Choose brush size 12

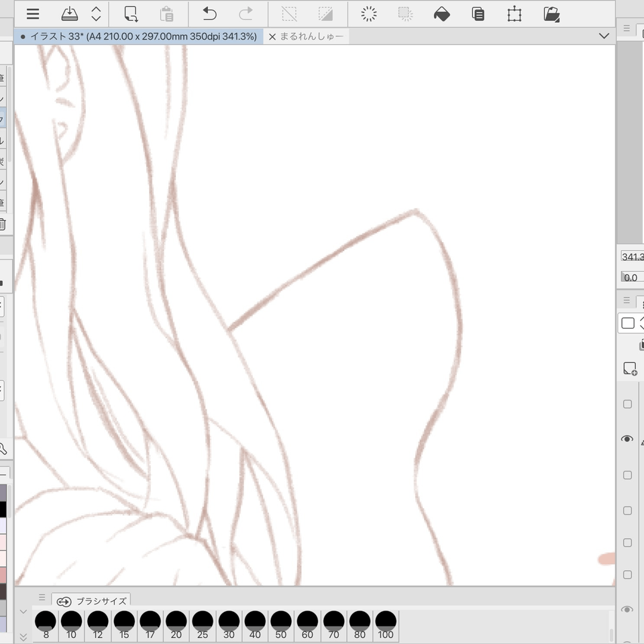click(x=98, y=625)
